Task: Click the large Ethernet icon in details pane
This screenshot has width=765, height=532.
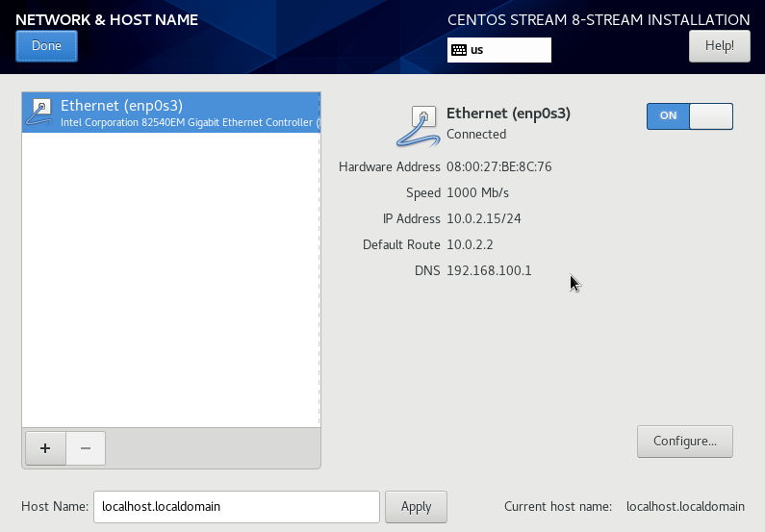Action: tap(419, 126)
